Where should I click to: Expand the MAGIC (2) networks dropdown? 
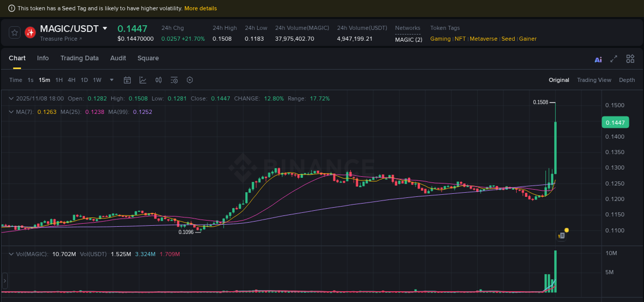pyautogui.click(x=409, y=39)
